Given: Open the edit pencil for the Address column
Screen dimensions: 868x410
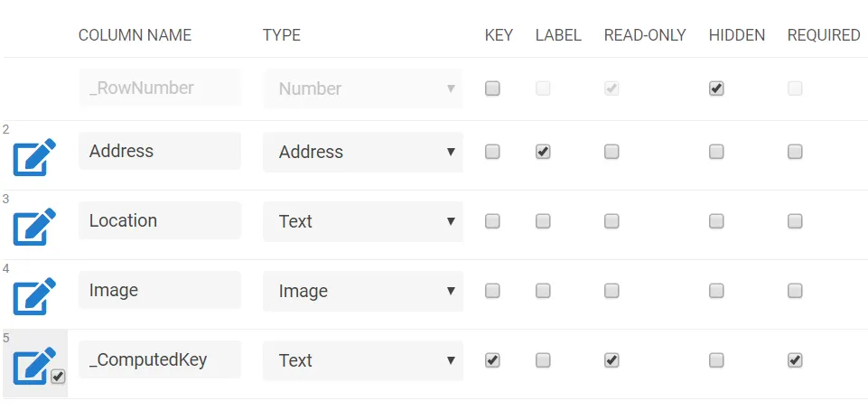Looking at the screenshot, I should tap(34, 157).
